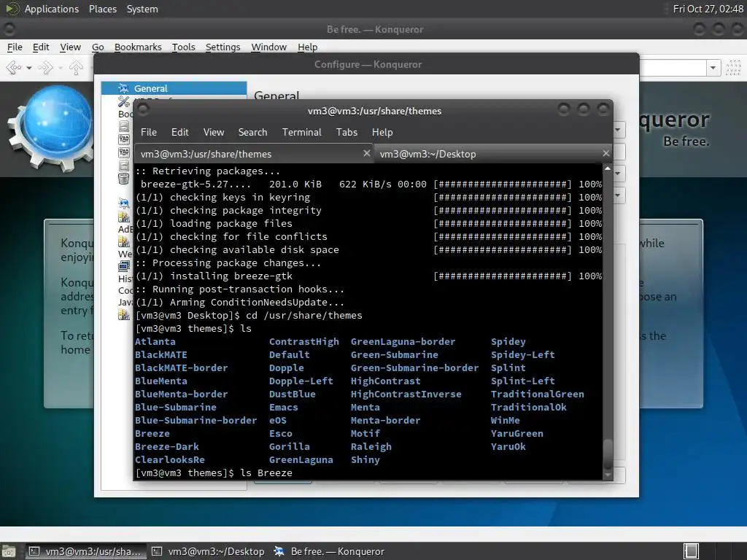The width and height of the screenshot is (747, 560).
Task: Click the show desktop icon in bottom panel
Action: pyautogui.click(x=9, y=551)
